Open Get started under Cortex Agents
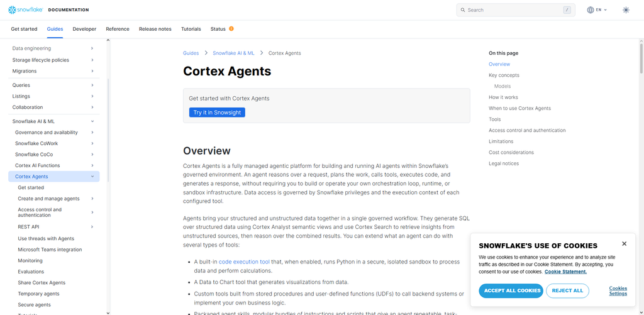This screenshot has width=644, height=315. click(x=31, y=187)
